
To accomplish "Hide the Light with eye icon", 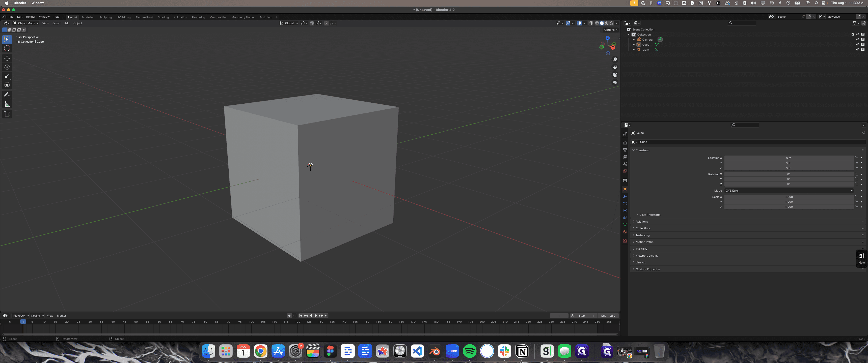I will pyautogui.click(x=858, y=49).
